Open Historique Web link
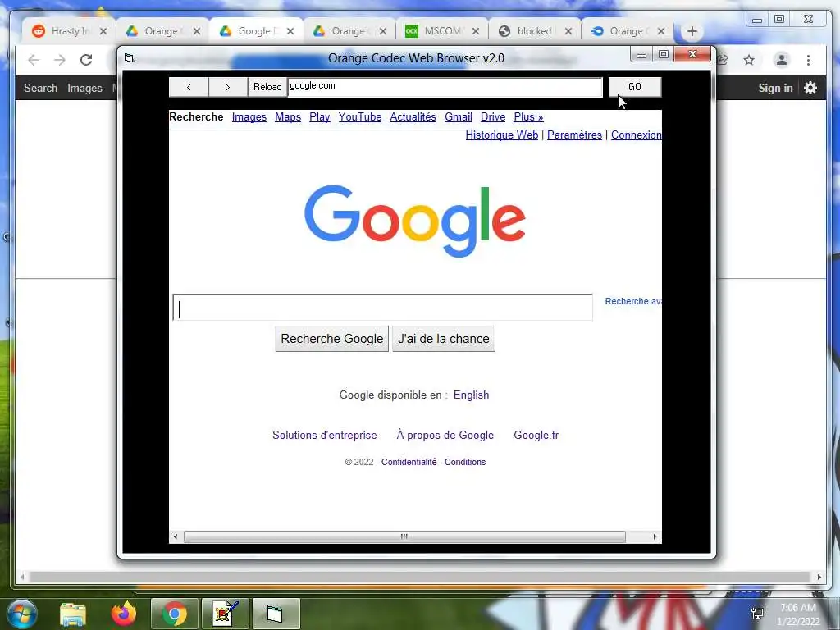840x630 pixels. click(x=502, y=135)
